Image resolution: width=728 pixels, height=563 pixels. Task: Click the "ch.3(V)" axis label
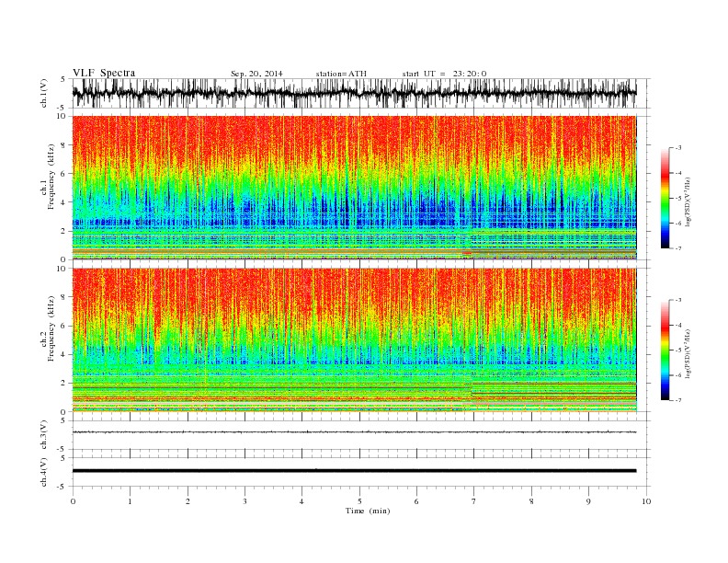point(44,435)
